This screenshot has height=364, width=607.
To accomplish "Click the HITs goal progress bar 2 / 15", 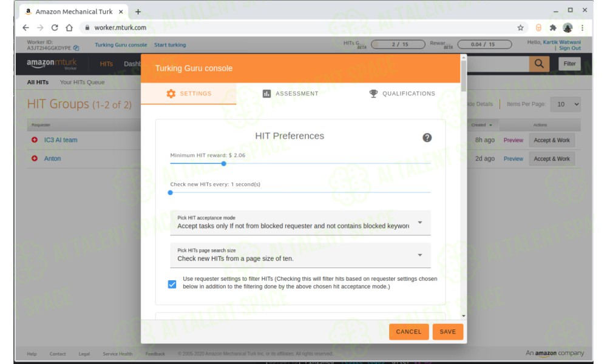I will (x=398, y=44).
